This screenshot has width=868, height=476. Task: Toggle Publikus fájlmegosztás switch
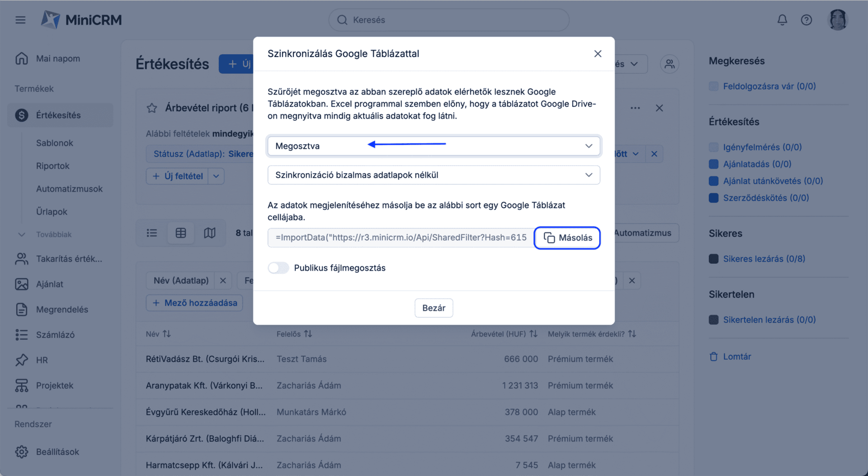(278, 268)
